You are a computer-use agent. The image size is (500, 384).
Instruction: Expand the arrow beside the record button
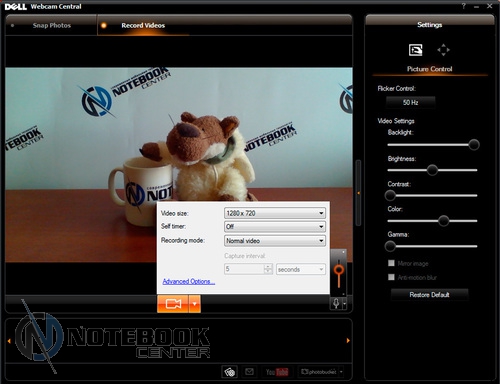[195, 304]
